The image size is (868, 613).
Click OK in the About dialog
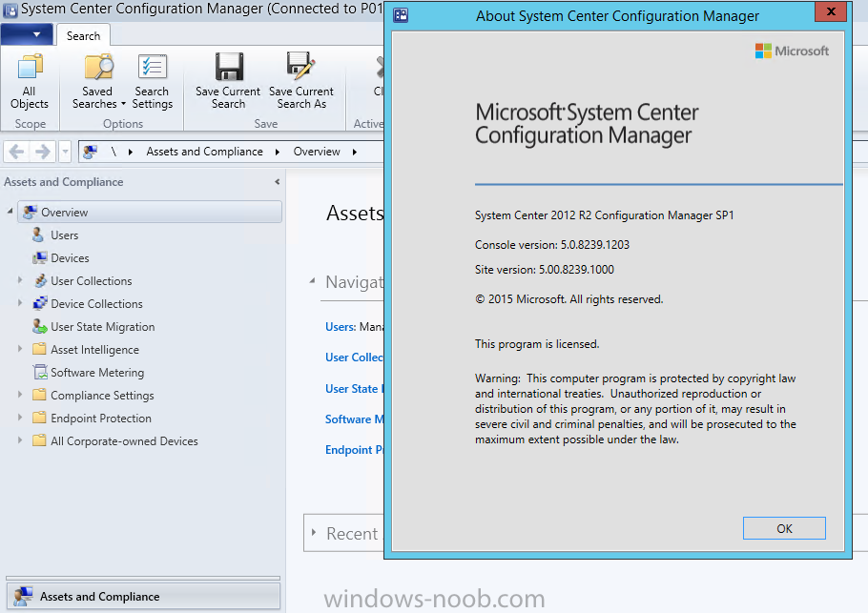click(784, 528)
